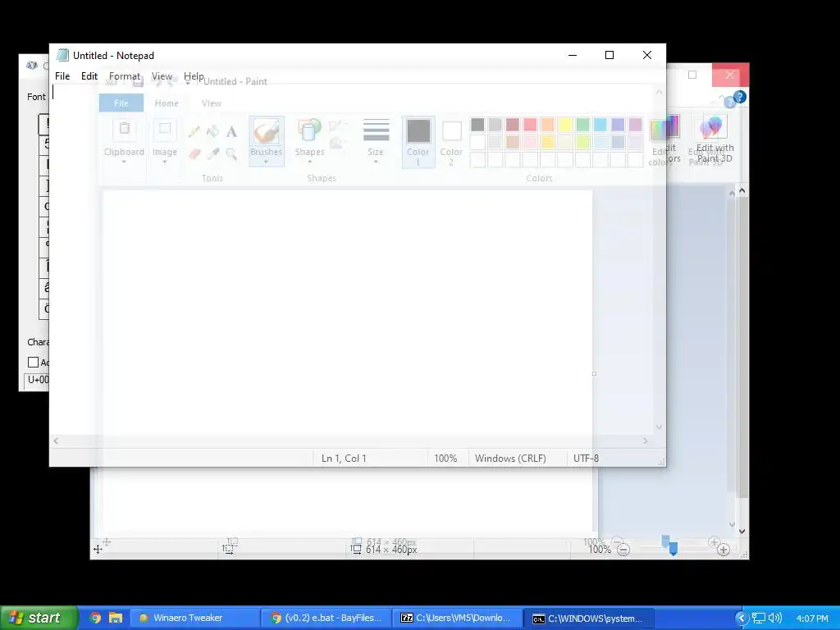Click the Character Map icon in its title bar
Image resolution: width=840 pixels, height=630 pixels.
pyautogui.click(x=32, y=66)
